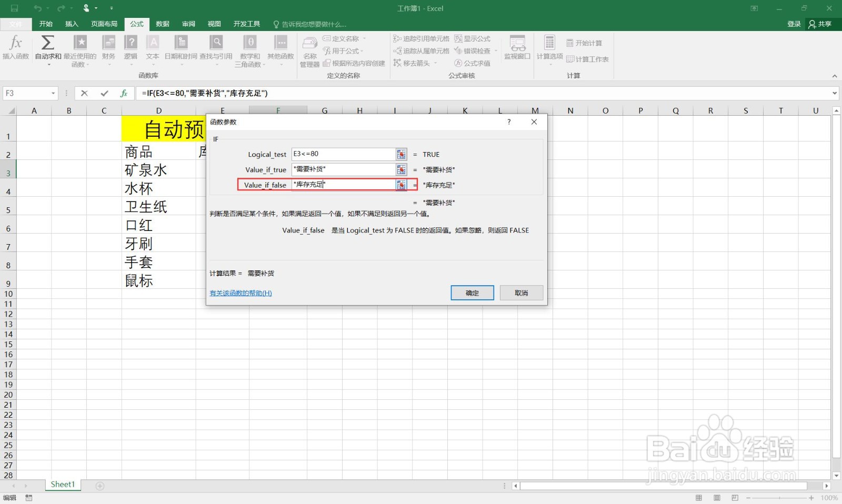Expand the formula bar
This screenshot has height=504, width=842.
click(x=835, y=93)
